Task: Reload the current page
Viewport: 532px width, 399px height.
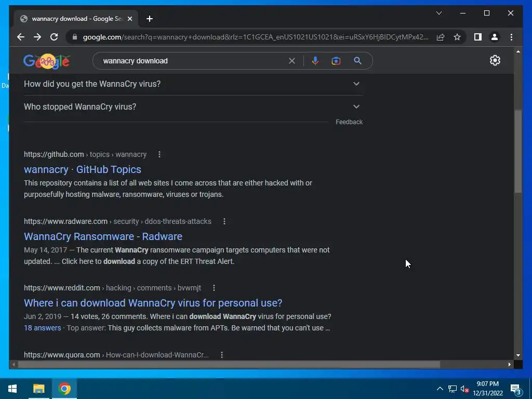Action: [x=54, y=37]
